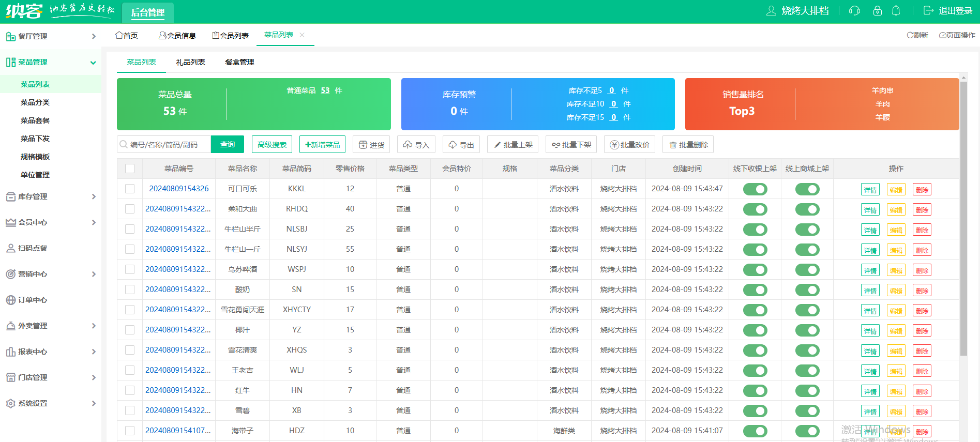Click the 导入 upload cloud icon
Viewport: 980px width, 442px height.
coord(408,145)
